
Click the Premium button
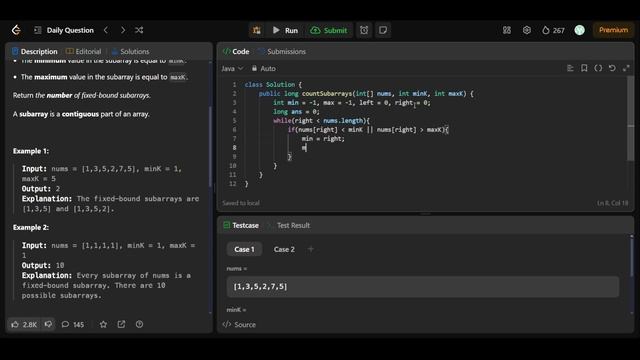(613, 30)
